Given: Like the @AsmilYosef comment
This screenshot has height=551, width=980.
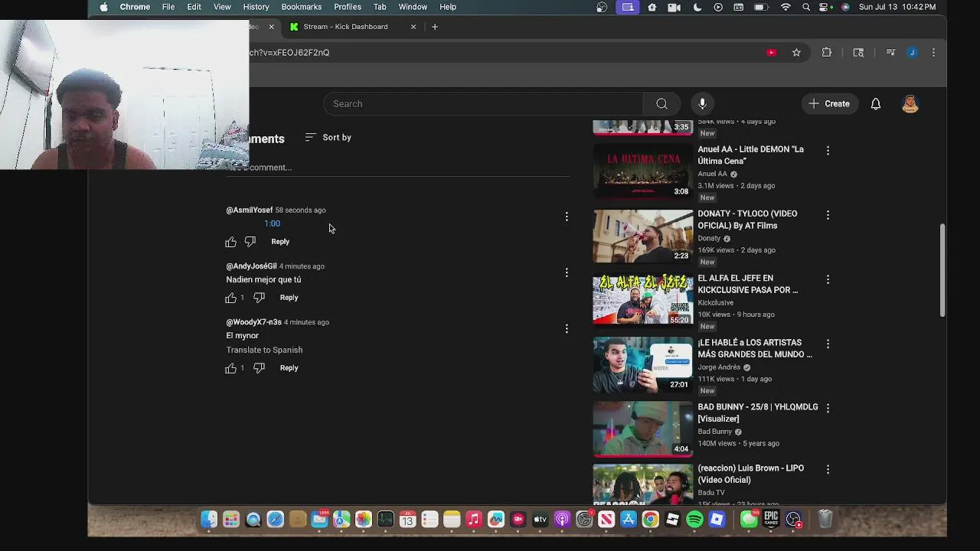Looking at the screenshot, I should click(x=231, y=242).
